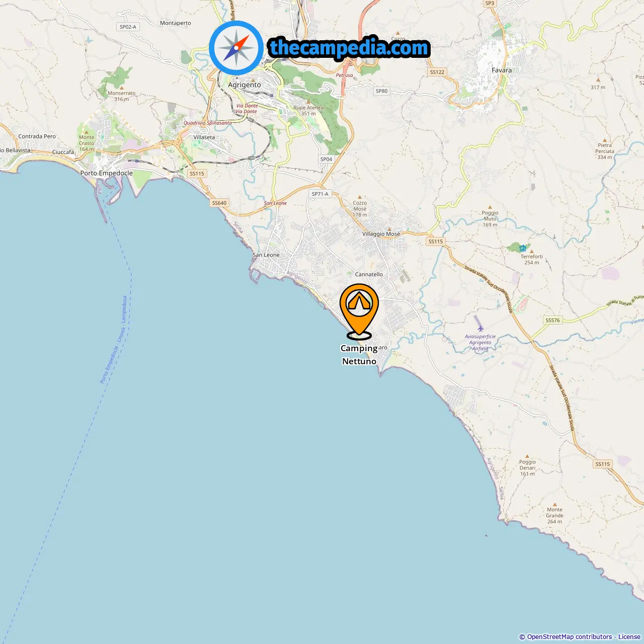Click the SP71-A road shield
Image resolution: width=644 pixels, height=644 pixels.
pos(320,194)
